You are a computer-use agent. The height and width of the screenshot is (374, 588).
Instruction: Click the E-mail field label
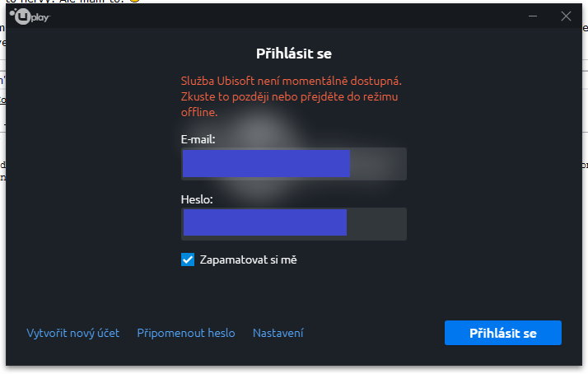coord(198,139)
